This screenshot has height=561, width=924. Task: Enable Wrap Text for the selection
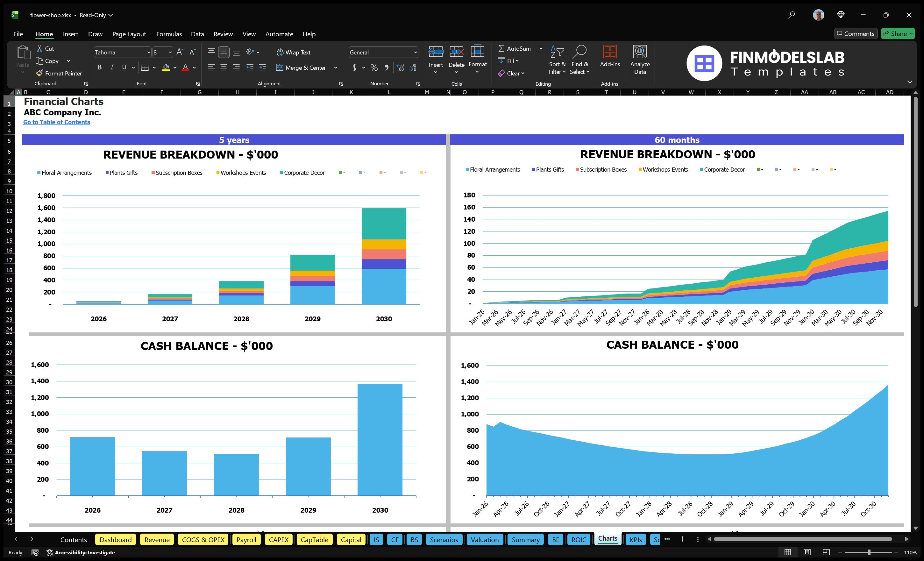click(x=294, y=52)
